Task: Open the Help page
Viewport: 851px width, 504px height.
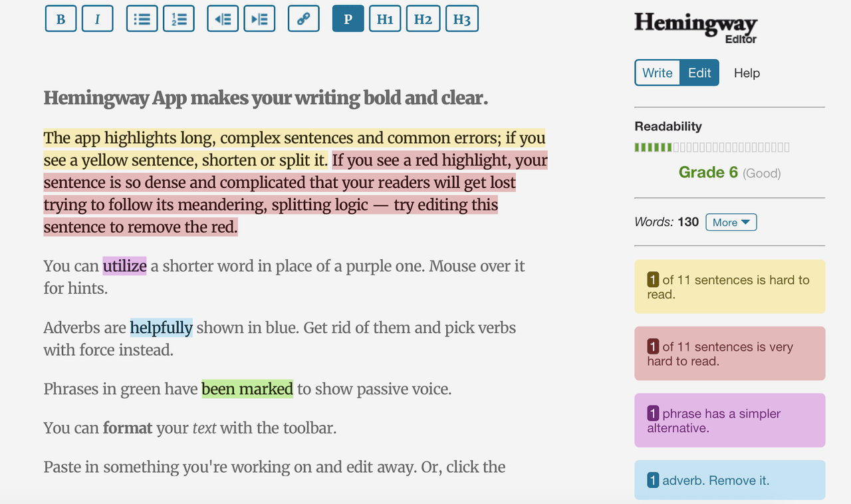Action: pyautogui.click(x=747, y=73)
